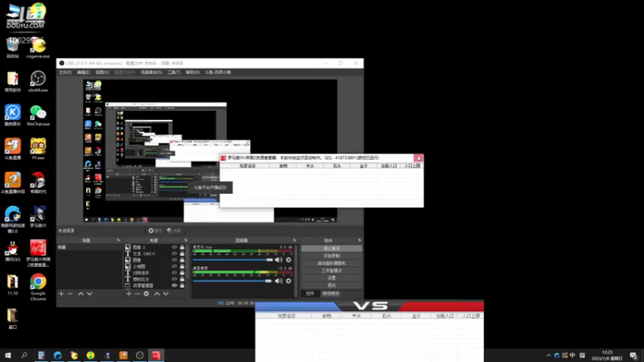Toggle visibility of 图像 2 source
The image size is (644, 362).
[x=175, y=247]
